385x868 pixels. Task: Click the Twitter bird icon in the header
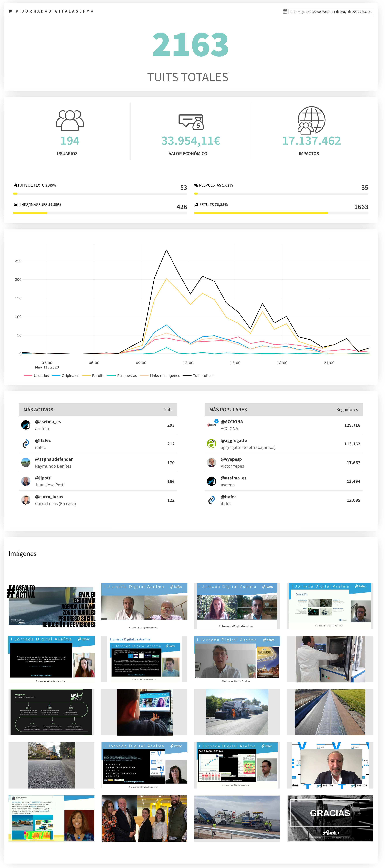pos(10,11)
